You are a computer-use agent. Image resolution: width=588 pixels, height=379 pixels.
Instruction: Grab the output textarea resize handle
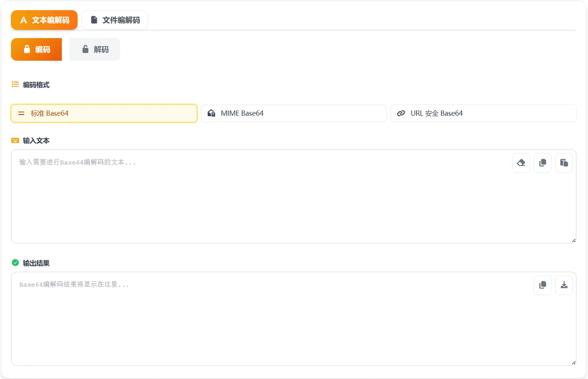573,363
